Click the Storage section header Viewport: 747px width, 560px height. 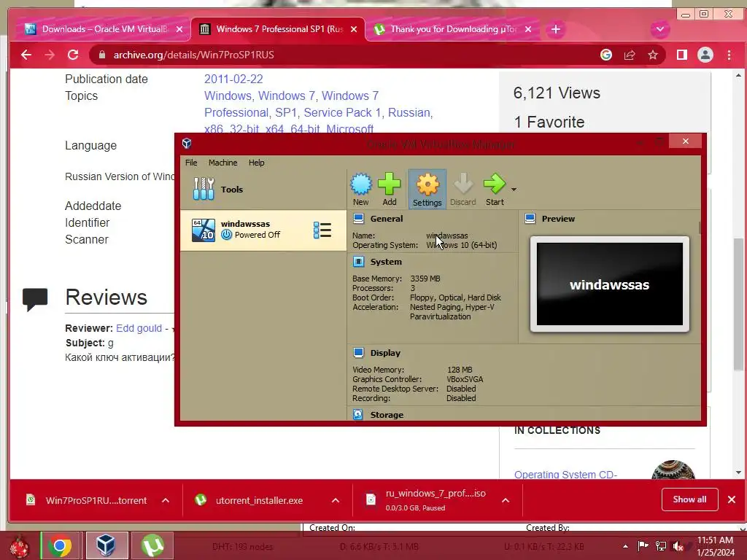tap(387, 415)
